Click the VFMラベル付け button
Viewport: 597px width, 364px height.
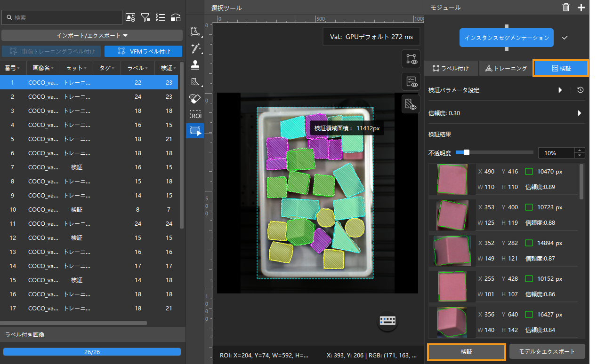[143, 51]
